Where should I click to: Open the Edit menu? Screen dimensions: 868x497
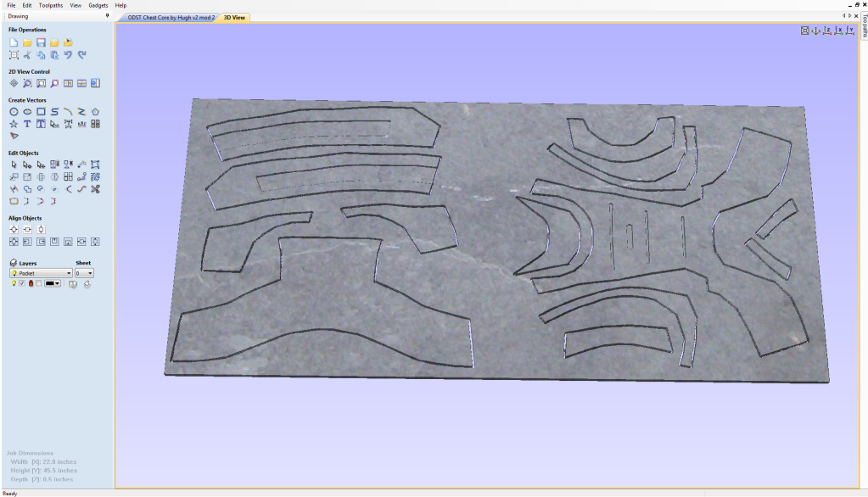pyautogui.click(x=26, y=5)
